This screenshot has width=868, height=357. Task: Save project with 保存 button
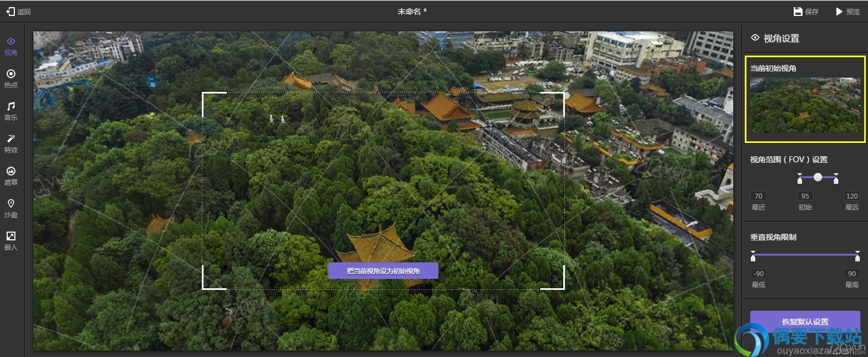click(x=806, y=12)
